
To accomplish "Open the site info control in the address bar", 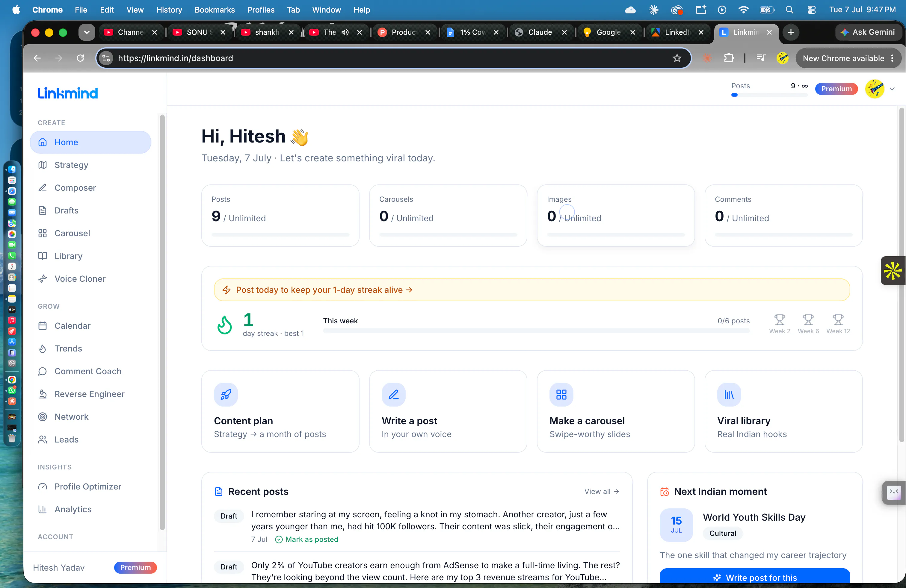I will [106, 58].
